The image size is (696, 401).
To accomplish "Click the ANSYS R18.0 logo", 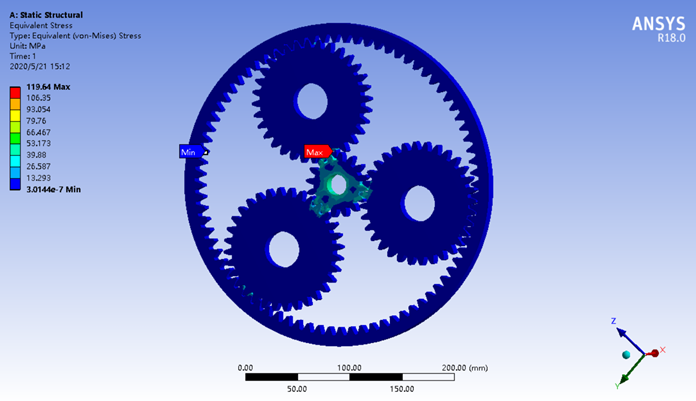I will coord(658,29).
